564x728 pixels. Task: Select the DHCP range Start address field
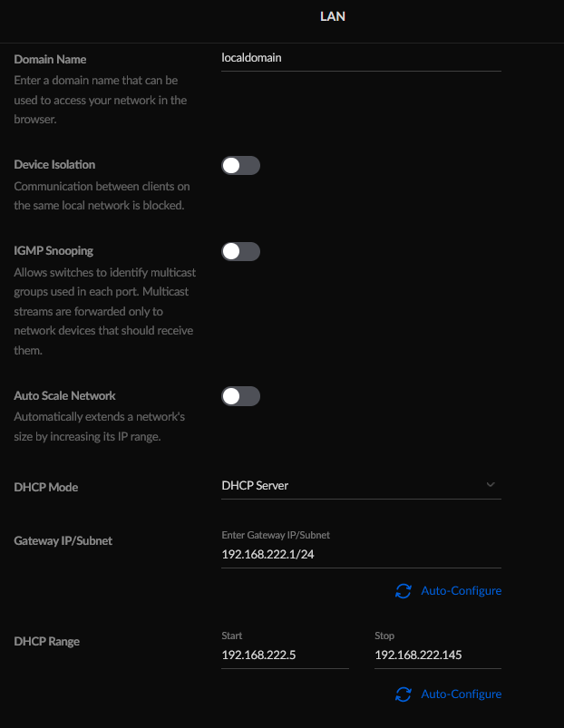point(285,655)
